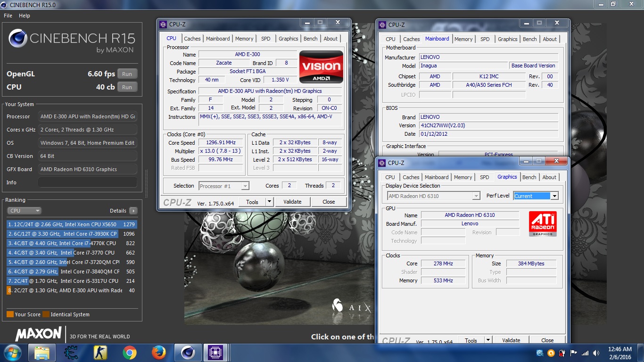The image size is (644, 362).
Task: Expand ranking Details arrow button
Action: pos(133,211)
